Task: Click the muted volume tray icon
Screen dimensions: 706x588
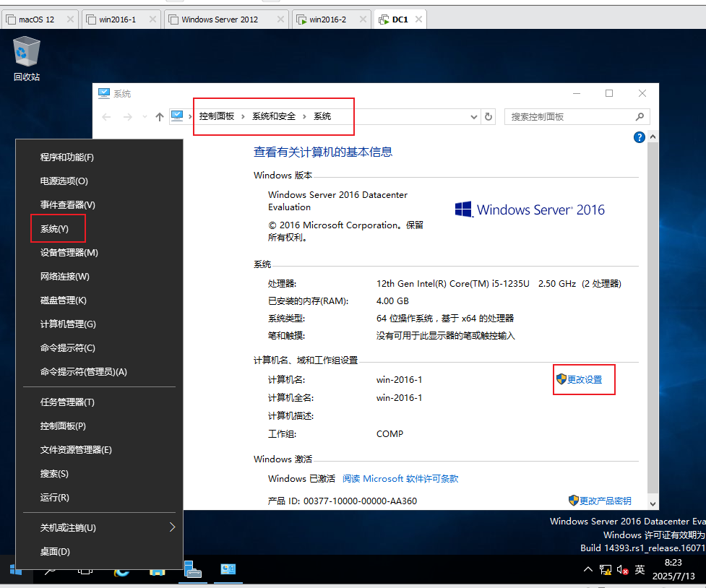Action: [x=622, y=569]
